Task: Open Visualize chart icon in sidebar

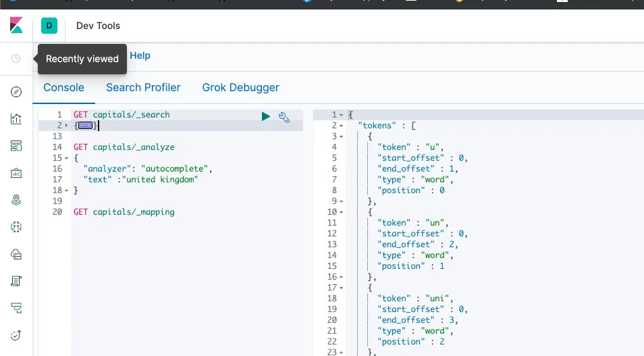Action: [16, 119]
